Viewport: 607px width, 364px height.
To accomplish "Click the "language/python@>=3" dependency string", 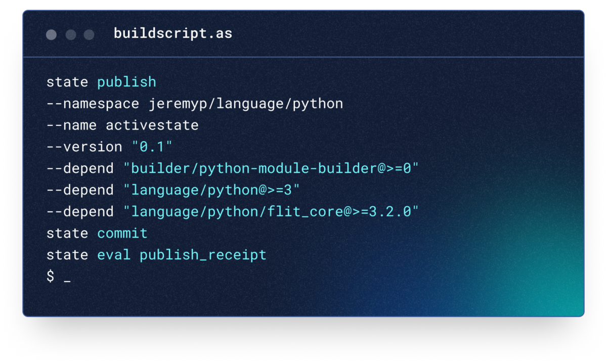I will click(x=211, y=190).
